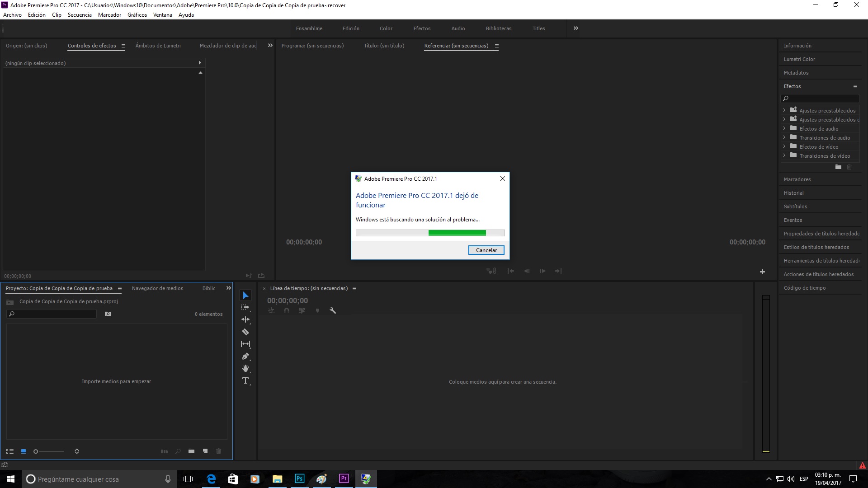Show overflow workspaces chevron menu
This screenshot has height=488, width=868.
[x=576, y=28]
